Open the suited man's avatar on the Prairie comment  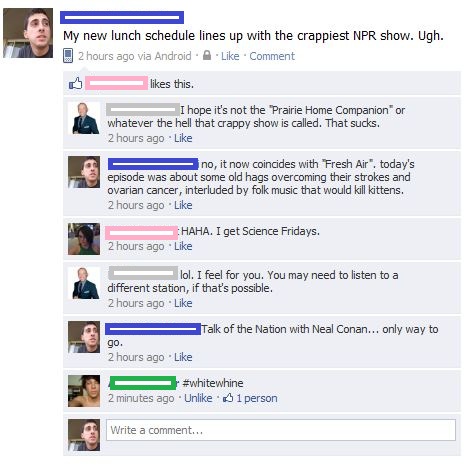[84, 118]
